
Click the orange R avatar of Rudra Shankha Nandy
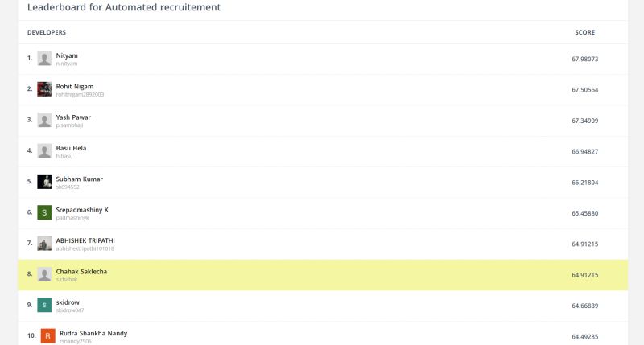pos(48,335)
